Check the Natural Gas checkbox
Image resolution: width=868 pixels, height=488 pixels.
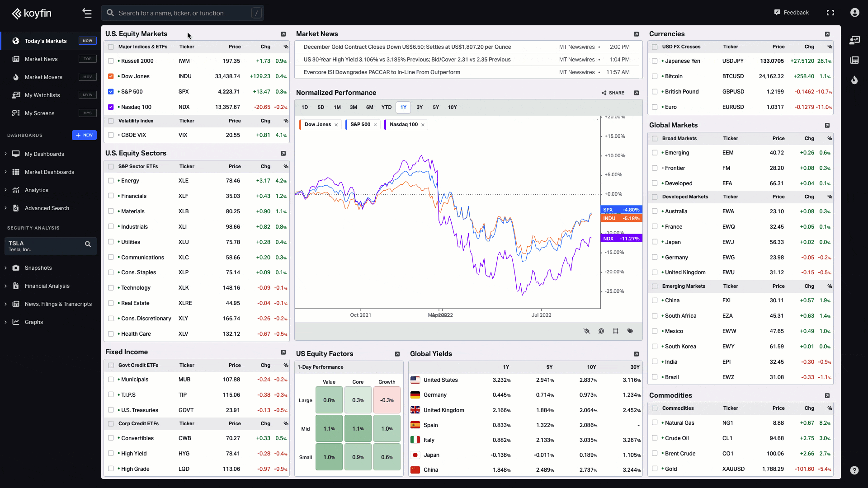(655, 423)
